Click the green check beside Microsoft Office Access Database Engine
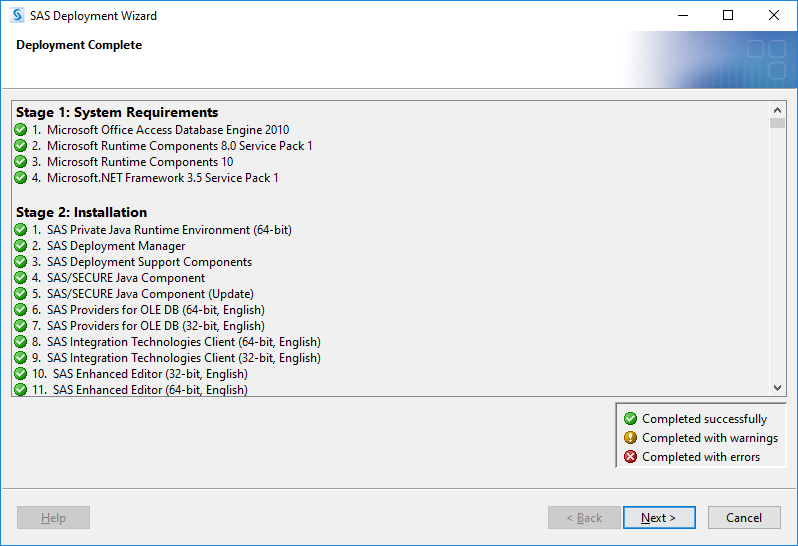Viewport: 798px width, 546px height. tap(20, 130)
